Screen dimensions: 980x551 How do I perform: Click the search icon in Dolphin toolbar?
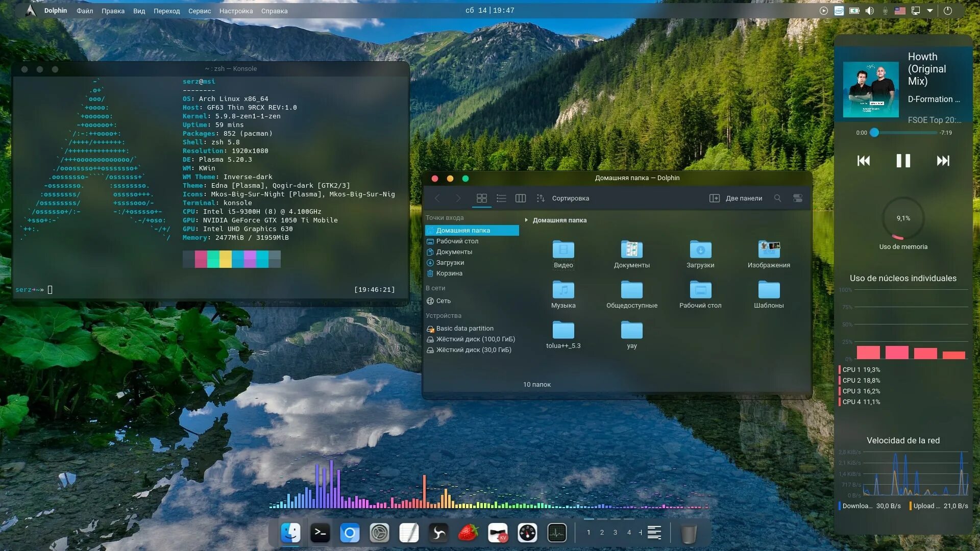coord(777,198)
